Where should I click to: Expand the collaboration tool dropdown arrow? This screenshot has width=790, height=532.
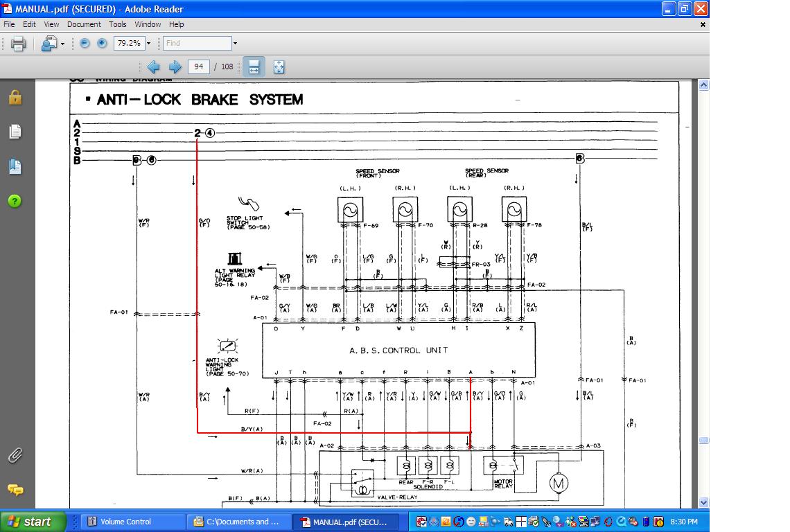[62, 44]
